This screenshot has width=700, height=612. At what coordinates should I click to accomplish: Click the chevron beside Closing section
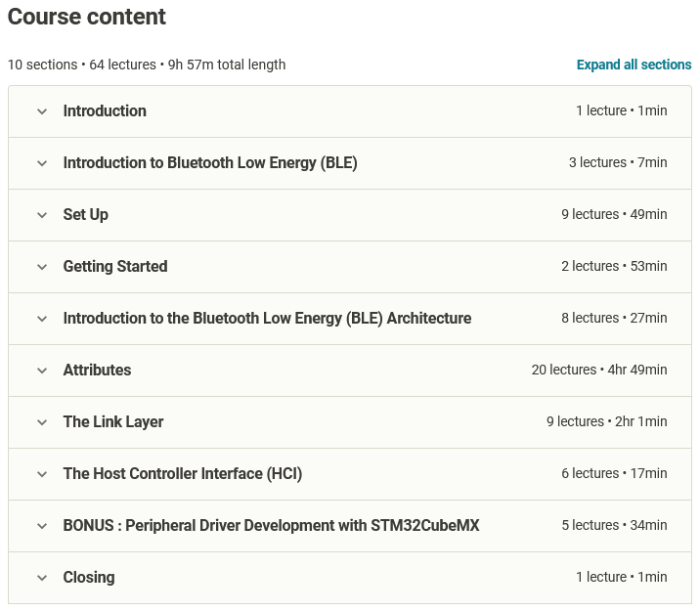[42, 578]
